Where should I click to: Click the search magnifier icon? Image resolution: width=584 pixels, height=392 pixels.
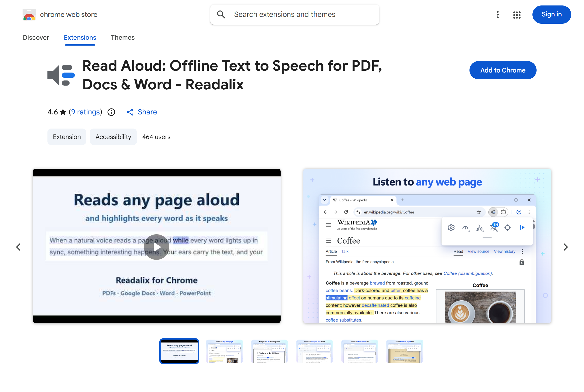click(221, 15)
